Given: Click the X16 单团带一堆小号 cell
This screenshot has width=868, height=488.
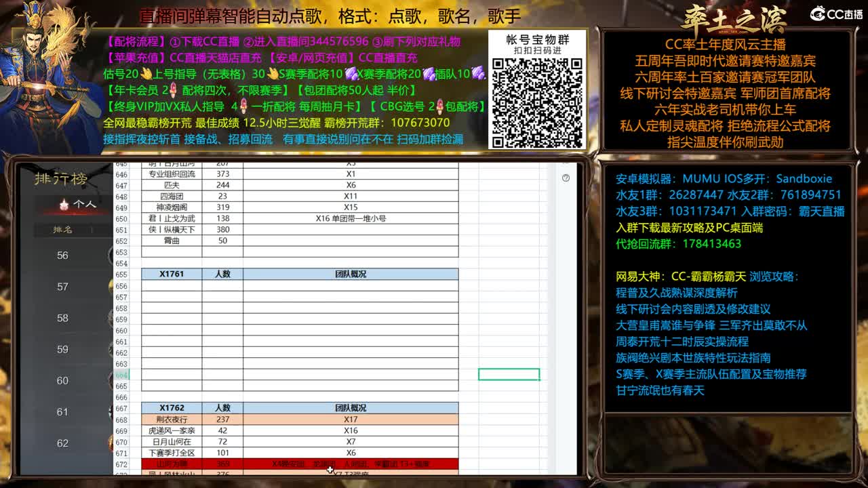Looking at the screenshot, I should point(351,219).
